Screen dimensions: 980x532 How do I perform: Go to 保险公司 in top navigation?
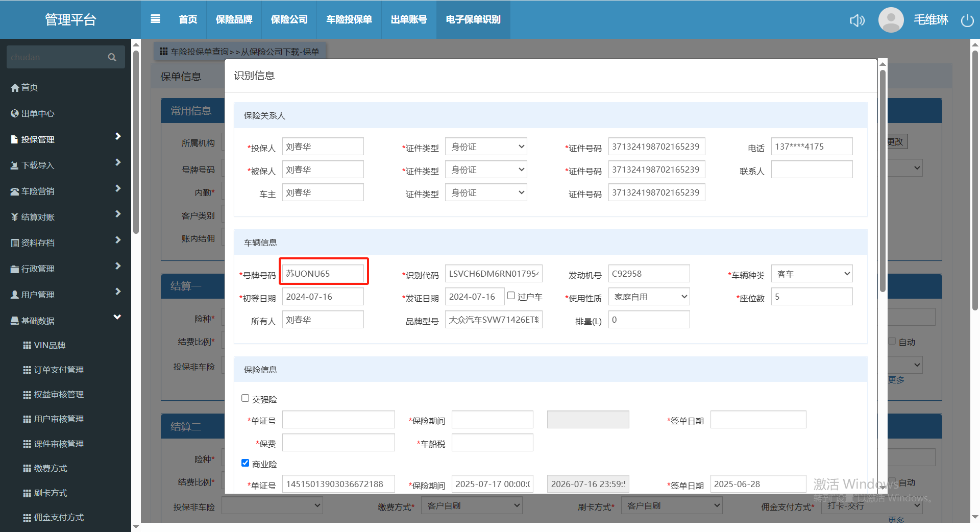tap(289, 19)
